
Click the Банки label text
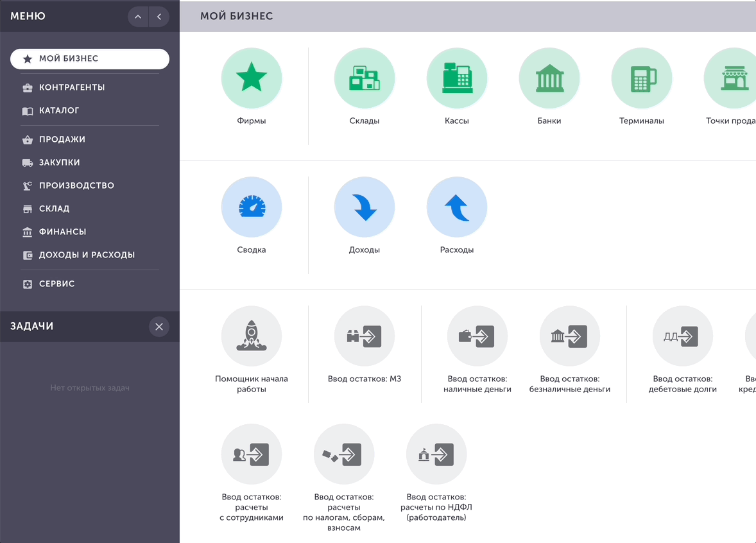click(x=549, y=121)
